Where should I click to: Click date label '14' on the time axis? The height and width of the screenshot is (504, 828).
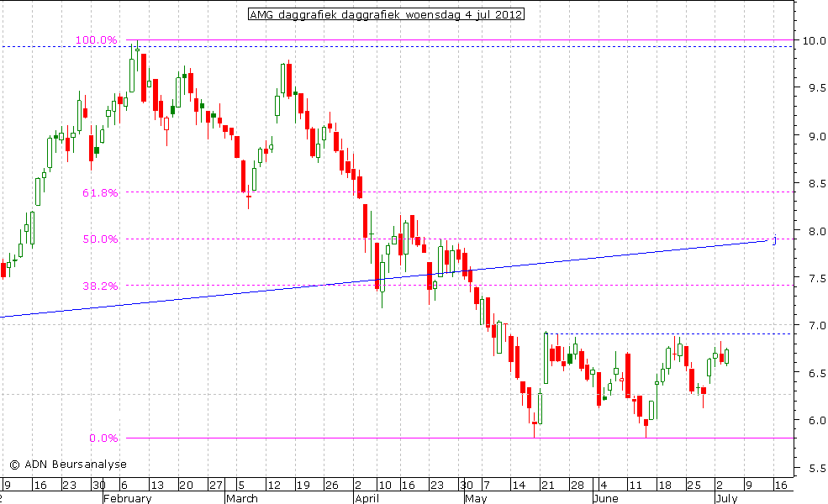point(519,485)
